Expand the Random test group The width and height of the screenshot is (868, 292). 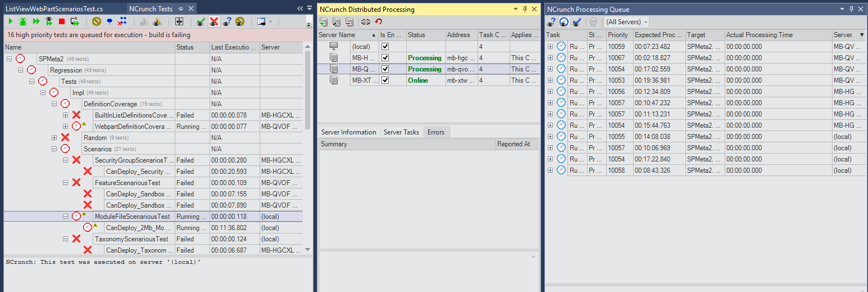[x=54, y=137]
